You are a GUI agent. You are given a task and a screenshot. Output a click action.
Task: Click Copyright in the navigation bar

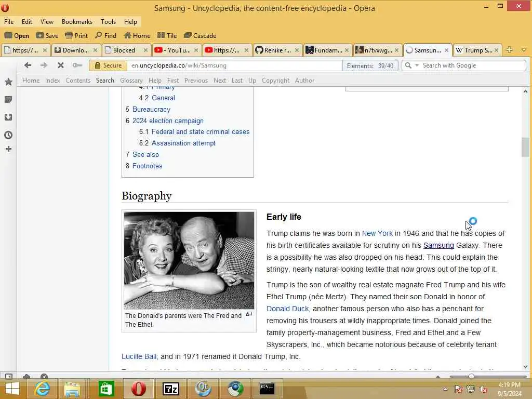pos(275,81)
